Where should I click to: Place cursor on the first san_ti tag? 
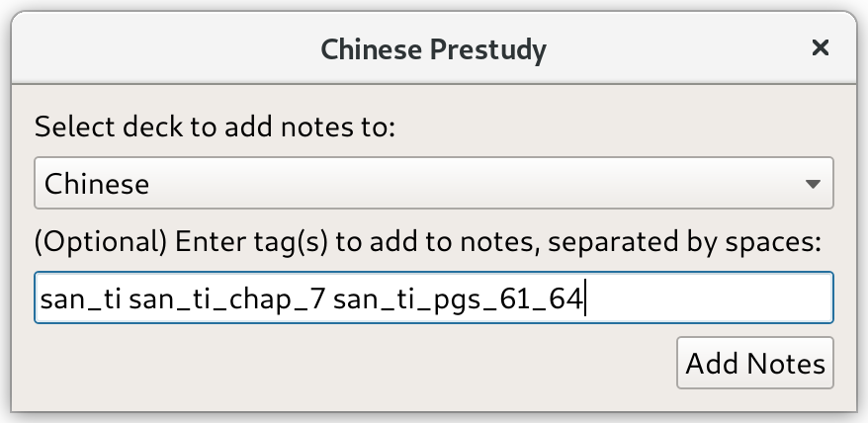point(80,299)
